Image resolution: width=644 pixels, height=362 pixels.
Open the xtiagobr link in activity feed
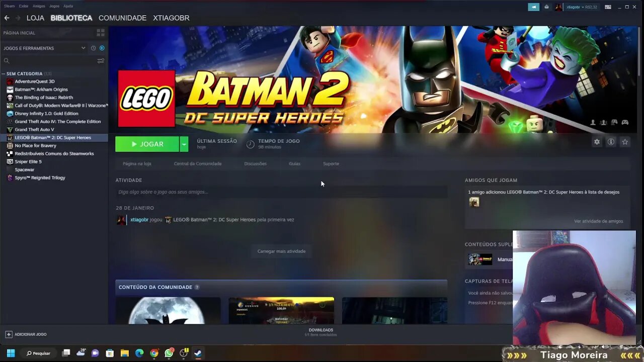139,220
